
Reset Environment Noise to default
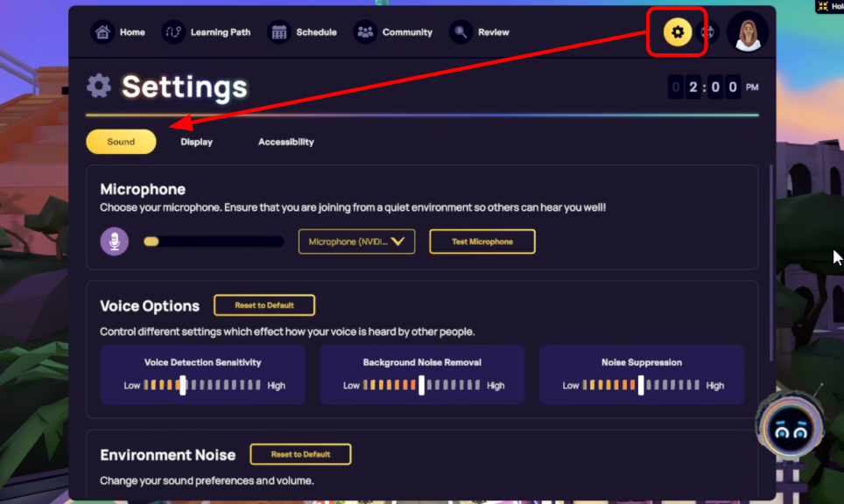300,454
